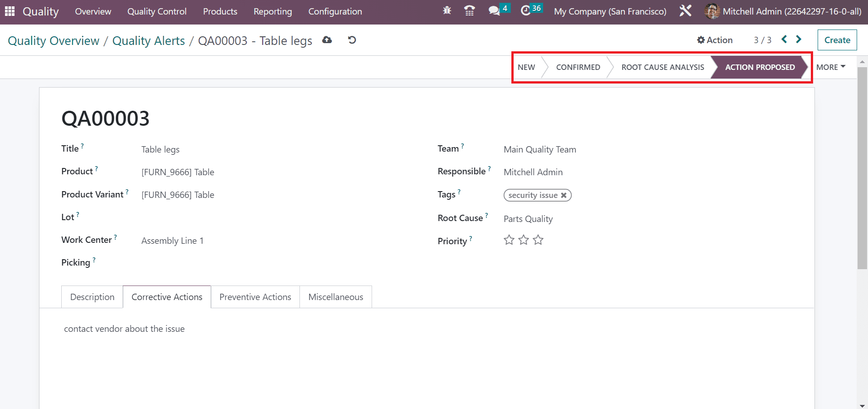This screenshot has height=409, width=868.
Task: Edit the Title field Table legs
Action: click(x=161, y=149)
